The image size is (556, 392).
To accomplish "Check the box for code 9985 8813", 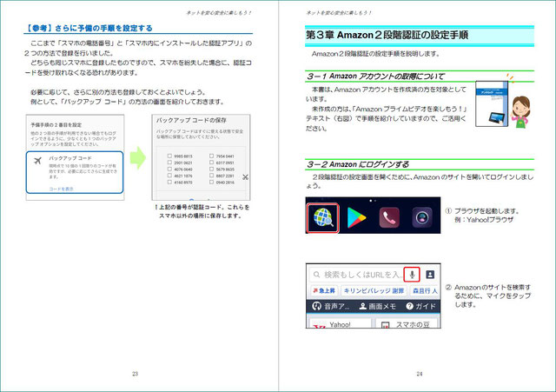I will pyautogui.click(x=169, y=156).
